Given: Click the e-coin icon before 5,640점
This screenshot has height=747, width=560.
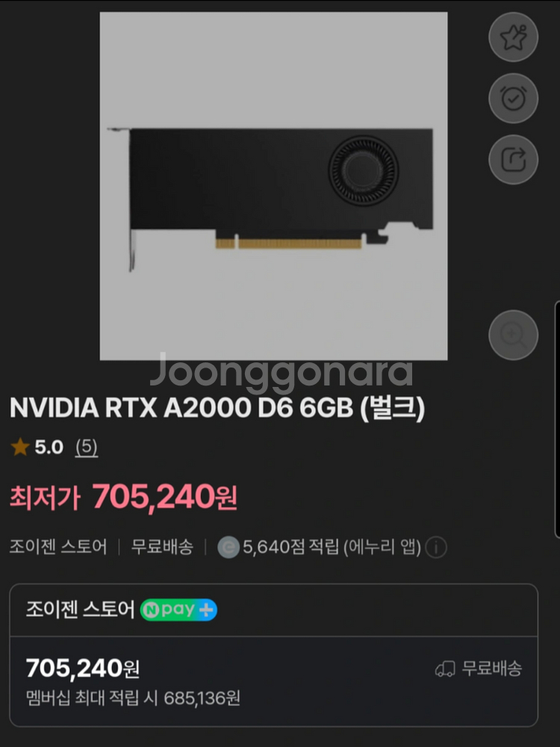Looking at the screenshot, I should point(228,548).
